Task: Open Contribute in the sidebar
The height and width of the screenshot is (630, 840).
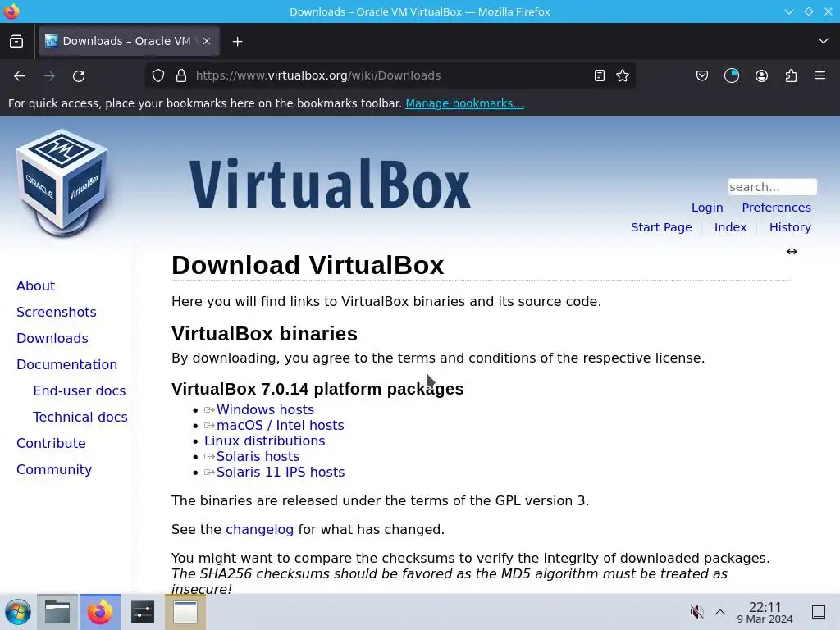Action: [51, 443]
